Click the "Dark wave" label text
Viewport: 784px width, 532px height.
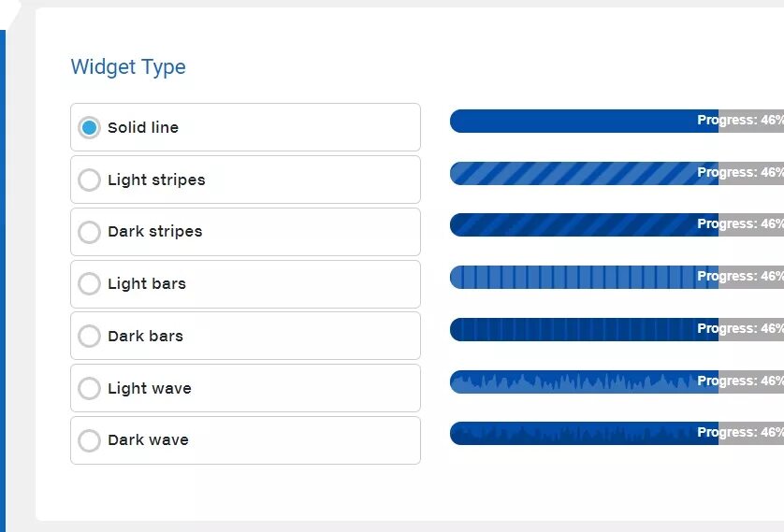click(x=148, y=440)
